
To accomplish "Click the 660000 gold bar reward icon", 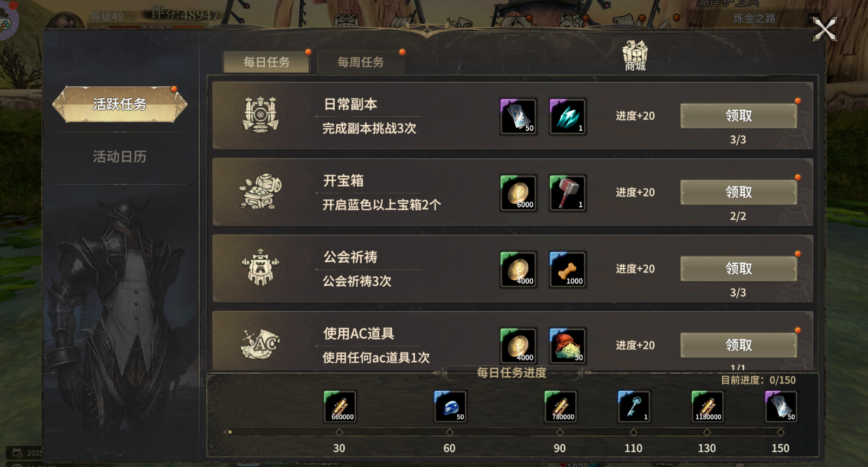I will coord(340,407).
